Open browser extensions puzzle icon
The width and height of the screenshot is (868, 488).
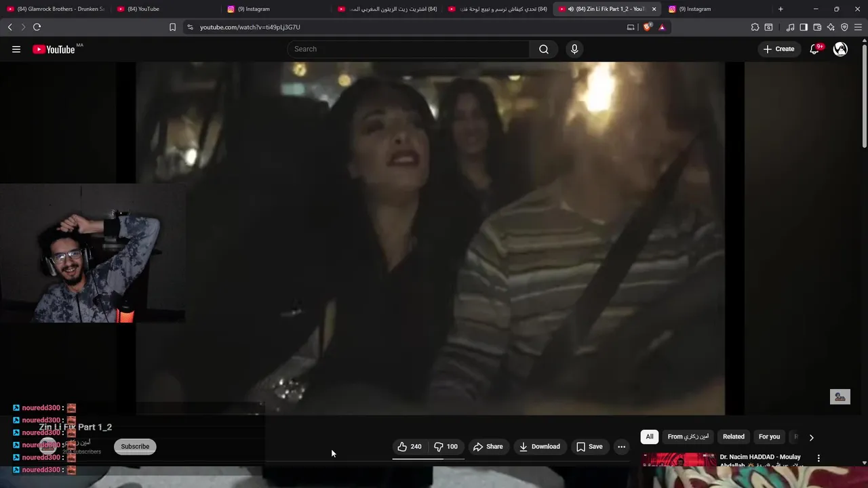(755, 27)
